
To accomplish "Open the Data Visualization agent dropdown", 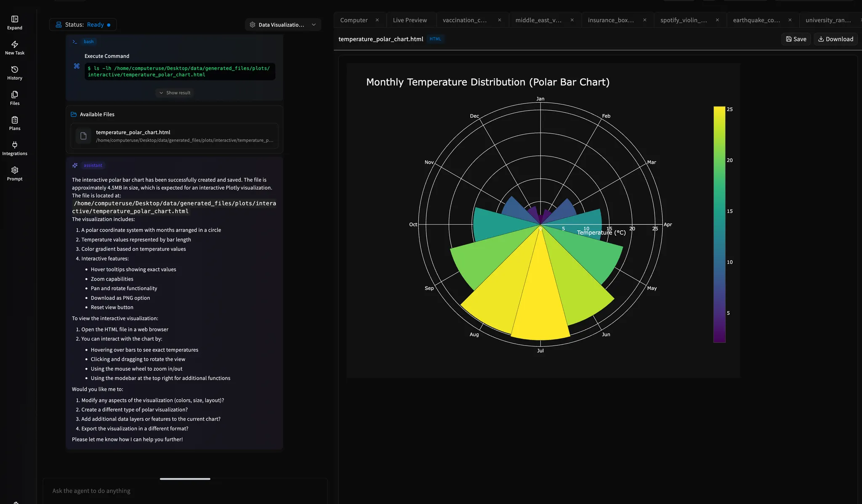I will (282, 24).
